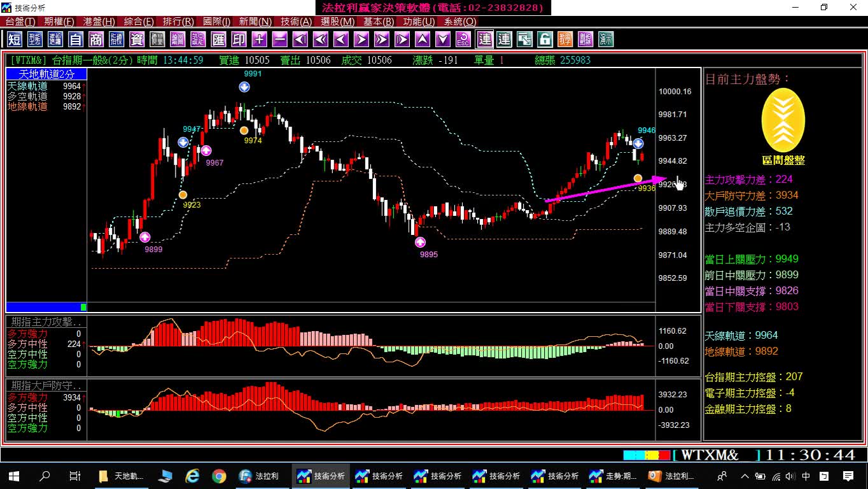Open the 選股(M) menu
This screenshot has width=868, height=489.
338,22
